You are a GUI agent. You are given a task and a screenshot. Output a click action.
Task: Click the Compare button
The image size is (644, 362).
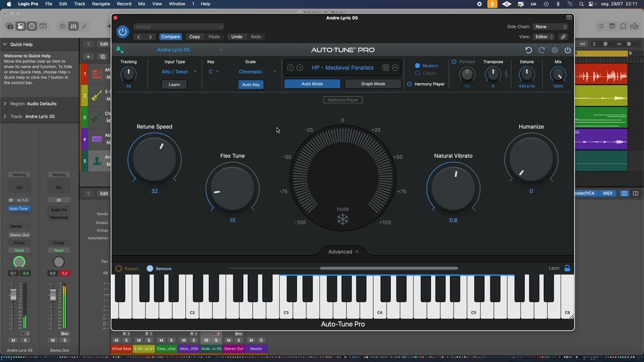[171, 37]
